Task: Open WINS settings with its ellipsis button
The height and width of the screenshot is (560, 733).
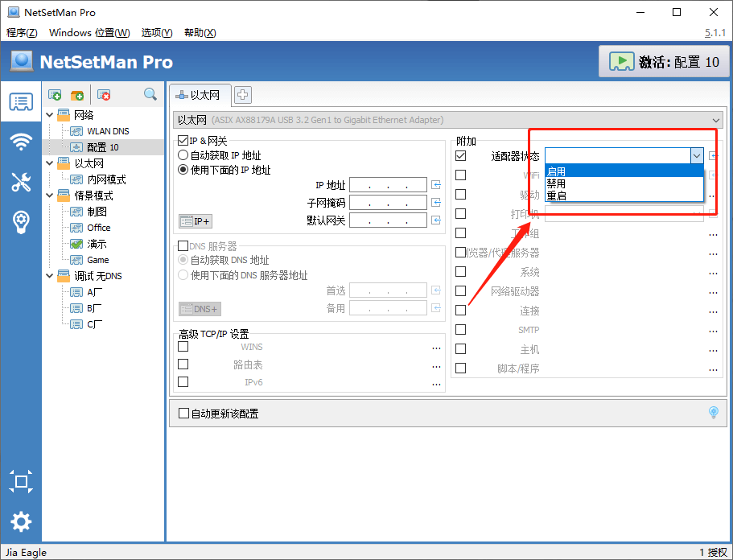Action: click(436, 348)
